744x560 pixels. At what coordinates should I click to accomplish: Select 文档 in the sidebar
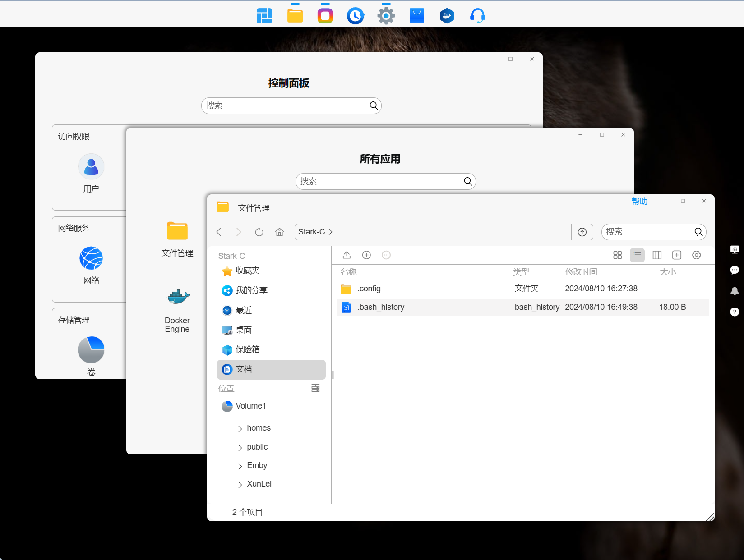[271, 369]
